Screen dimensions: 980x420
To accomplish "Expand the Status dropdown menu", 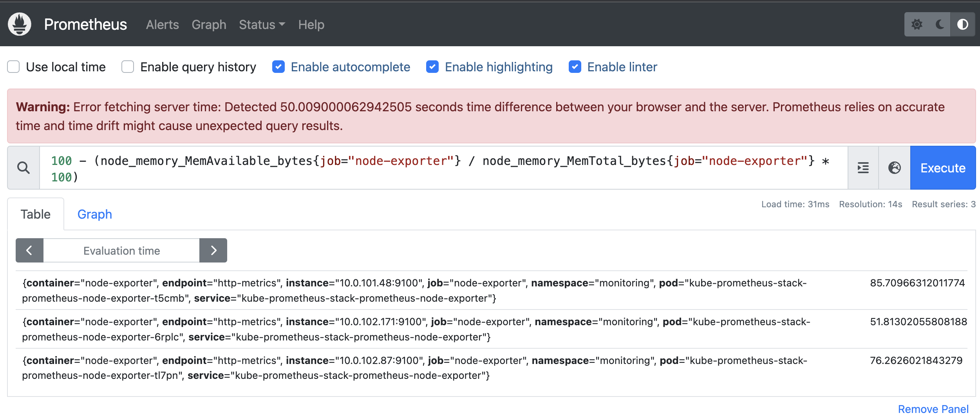I will (262, 25).
